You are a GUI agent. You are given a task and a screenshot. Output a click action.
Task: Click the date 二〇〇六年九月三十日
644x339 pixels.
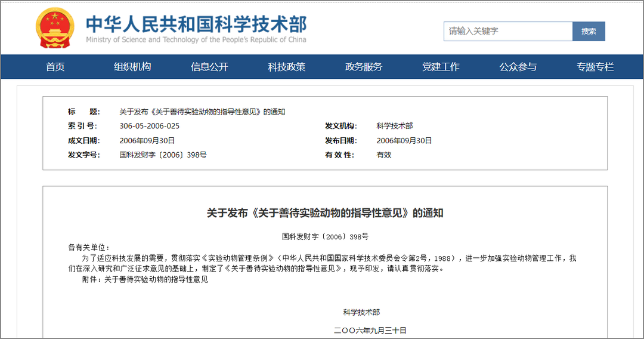(370, 331)
